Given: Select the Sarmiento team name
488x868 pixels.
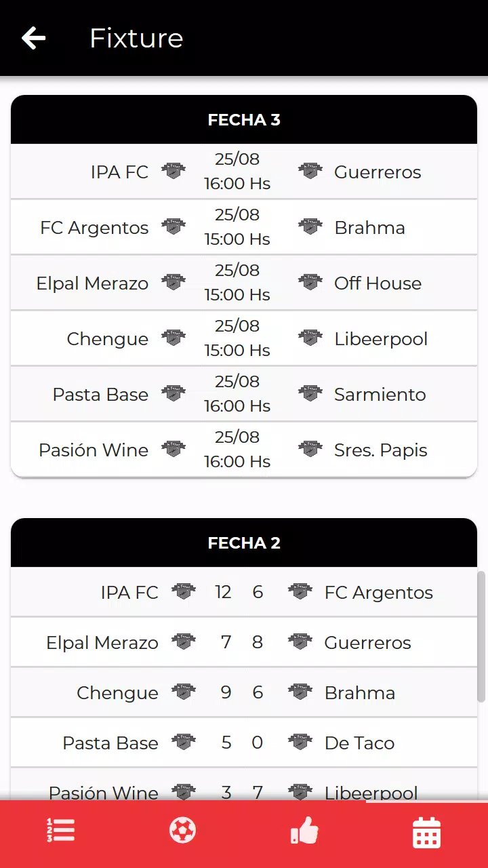Looking at the screenshot, I should pyautogui.click(x=380, y=395).
